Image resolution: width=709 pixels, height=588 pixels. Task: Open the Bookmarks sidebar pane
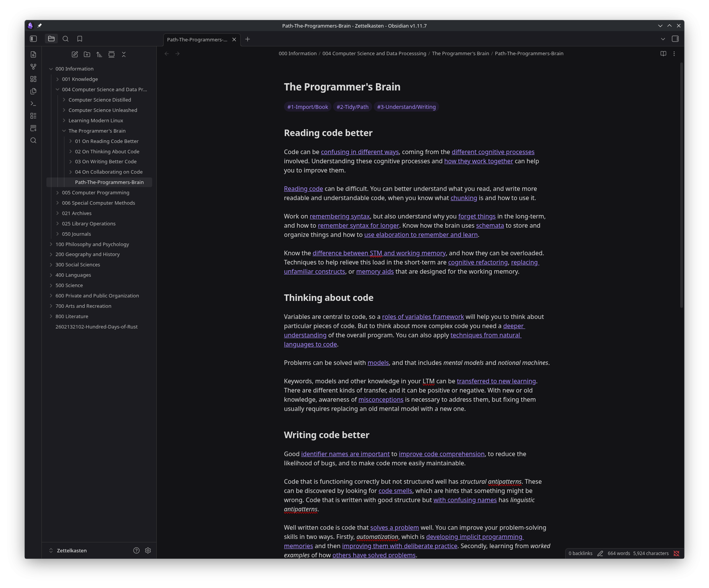point(80,39)
